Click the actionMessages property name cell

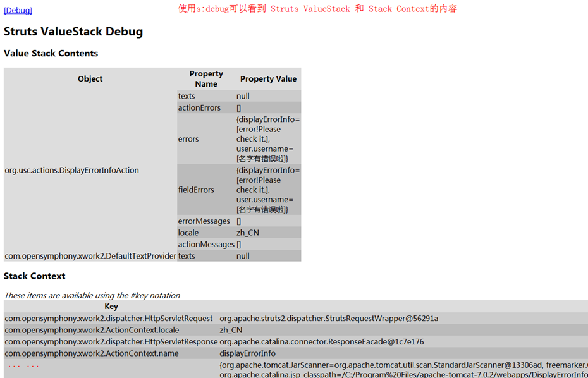tap(206, 245)
